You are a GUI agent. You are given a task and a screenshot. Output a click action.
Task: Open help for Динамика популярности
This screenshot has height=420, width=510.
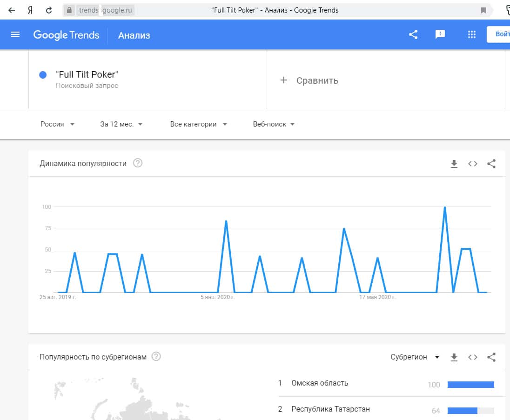click(138, 163)
